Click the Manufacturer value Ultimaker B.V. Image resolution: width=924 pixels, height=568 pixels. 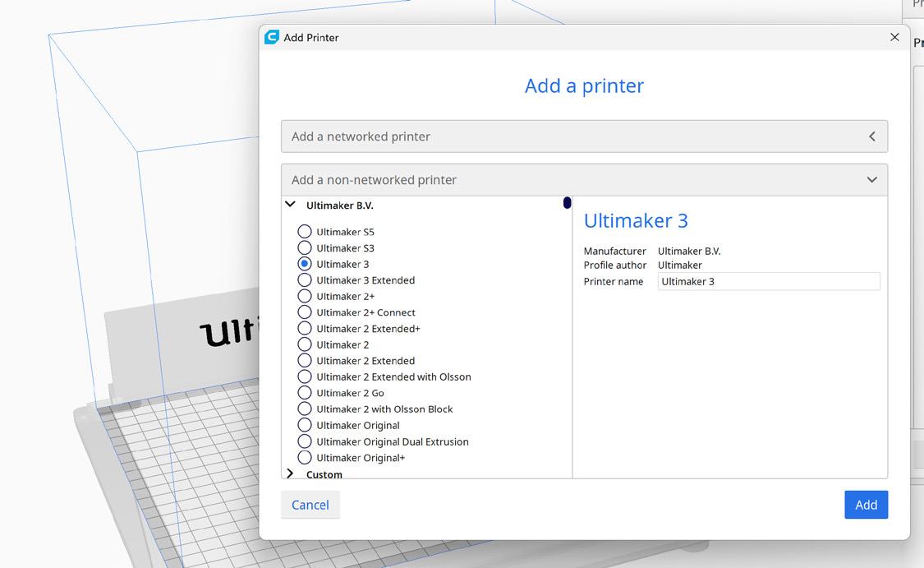click(689, 252)
